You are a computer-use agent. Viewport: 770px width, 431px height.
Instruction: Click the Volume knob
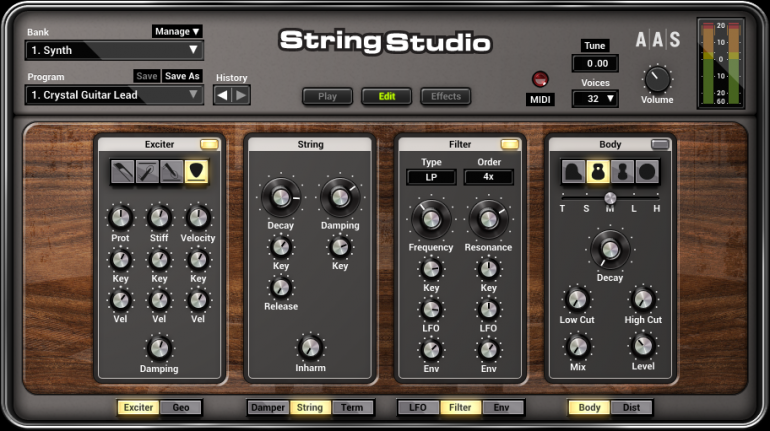(657, 79)
